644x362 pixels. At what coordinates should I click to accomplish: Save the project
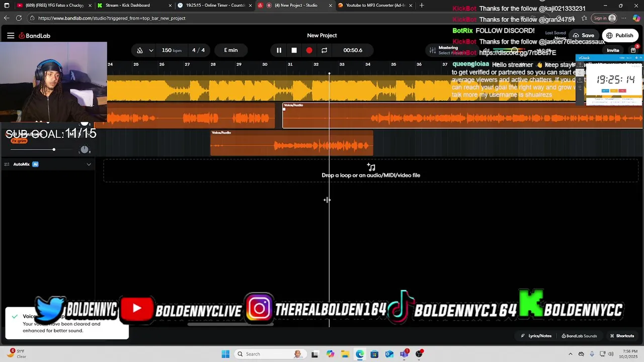click(x=583, y=36)
